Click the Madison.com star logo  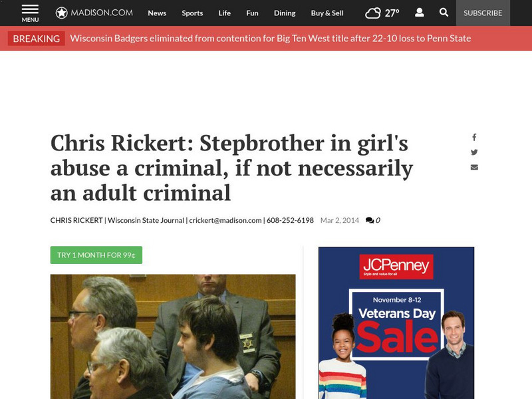point(61,13)
